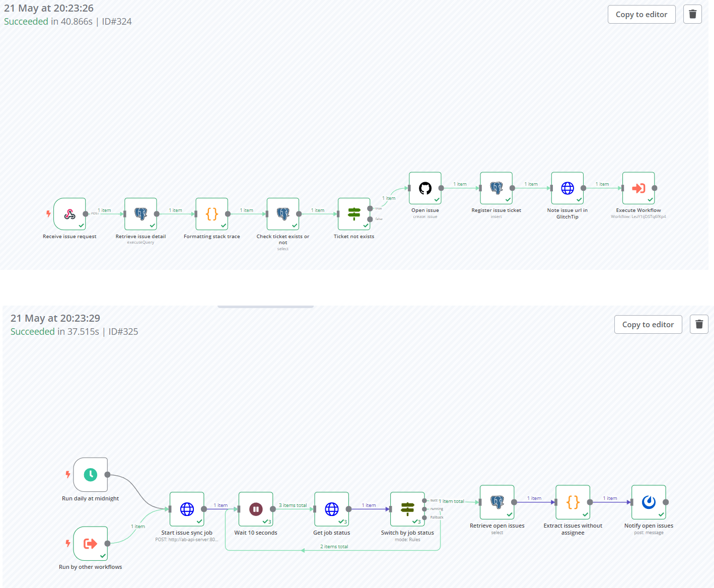This screenshot has width=714, height=588.
Task: Copy execution ID#324 to editor
Action: (641, 15)
